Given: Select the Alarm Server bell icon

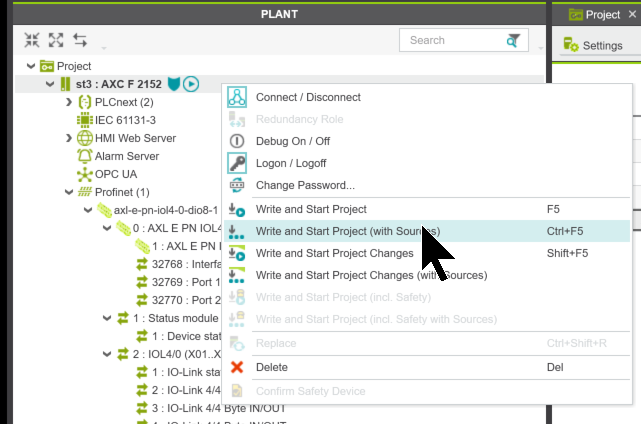Looking at the screenshot, I should 84,156.
